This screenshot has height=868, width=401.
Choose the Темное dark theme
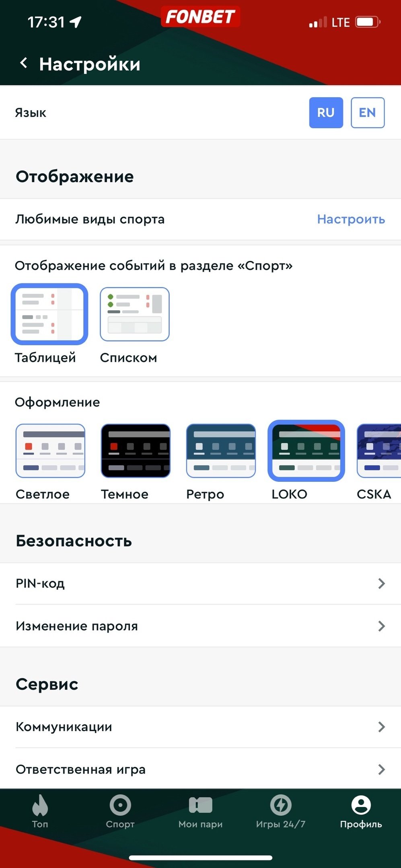pos(136,450)
